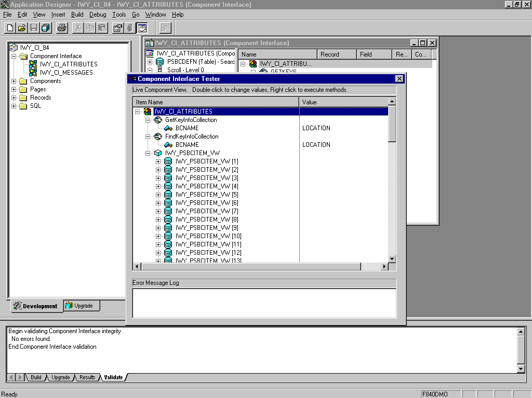The height and width of the screenshot is (398, 532).
Task: Click output window scrollbar down arrow
Action: (x=521, y=368)
